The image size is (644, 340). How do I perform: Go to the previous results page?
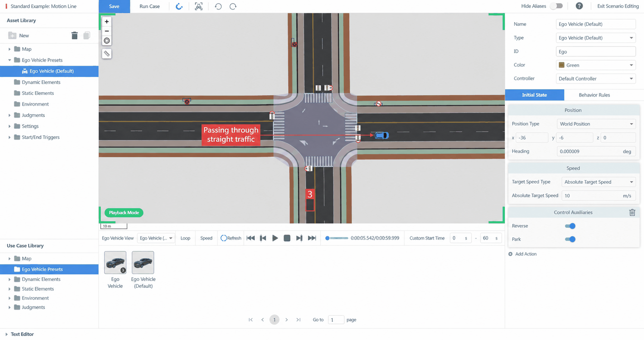pos(263,320)
